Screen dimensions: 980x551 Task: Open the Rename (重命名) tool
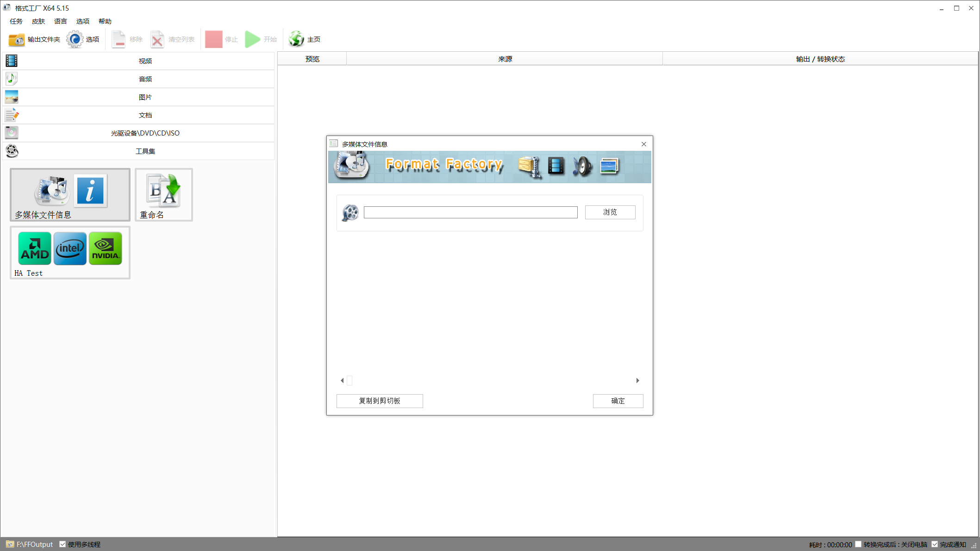coord(164,195)
